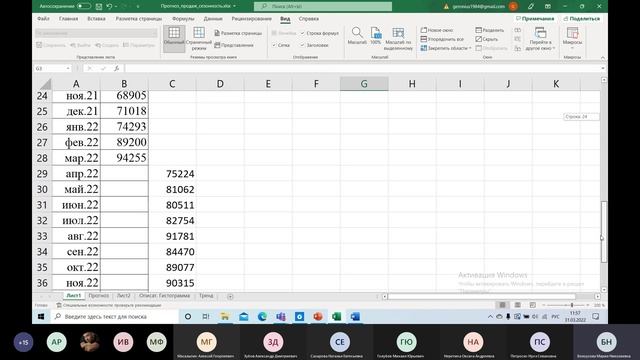The width and height of the screenshot is (640, 360).
Task: Open the Файл menu
Action: pyautogui.click(x=43, y=19)
